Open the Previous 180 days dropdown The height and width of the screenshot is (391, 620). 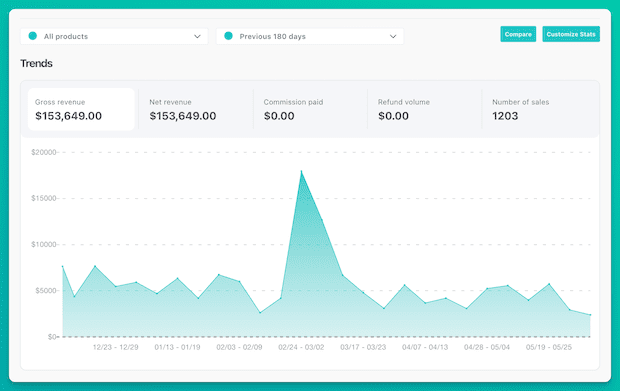pos(310,36)
